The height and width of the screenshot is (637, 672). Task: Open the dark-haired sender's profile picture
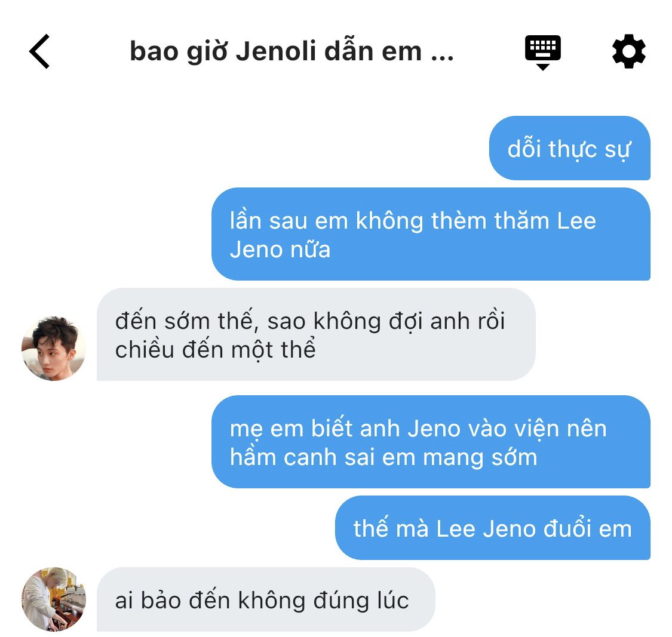[54, 349]
